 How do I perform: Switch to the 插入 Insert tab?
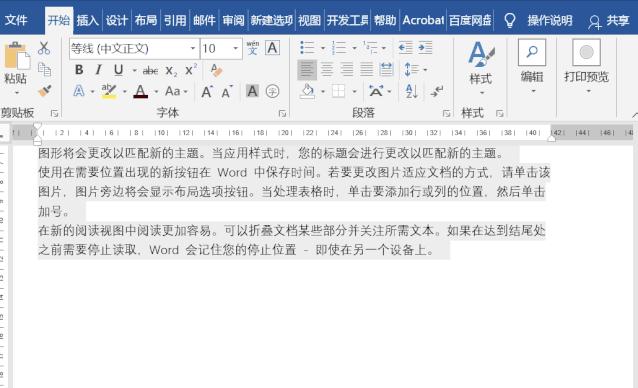pyautogui.click(x=87, y=20)
